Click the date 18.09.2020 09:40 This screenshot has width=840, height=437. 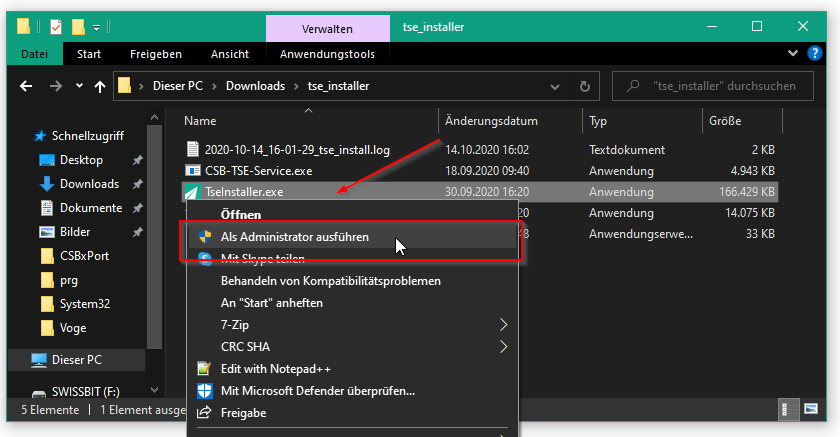[487, 171]
